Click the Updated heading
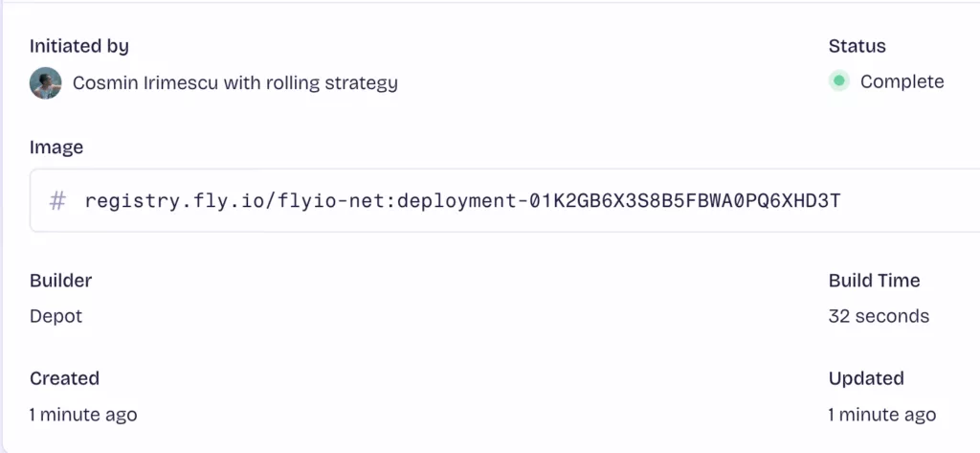This screenshot has width=980, height=453. coord(865,378)
